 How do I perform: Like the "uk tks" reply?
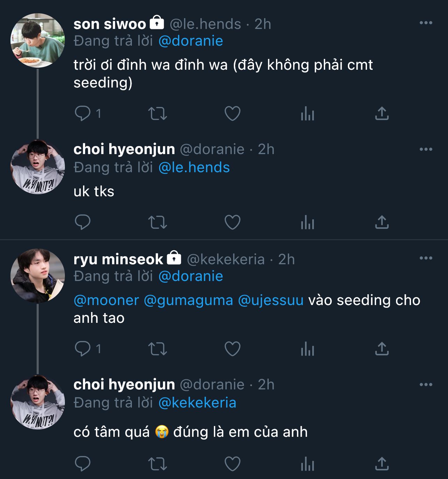coord(232,222)
